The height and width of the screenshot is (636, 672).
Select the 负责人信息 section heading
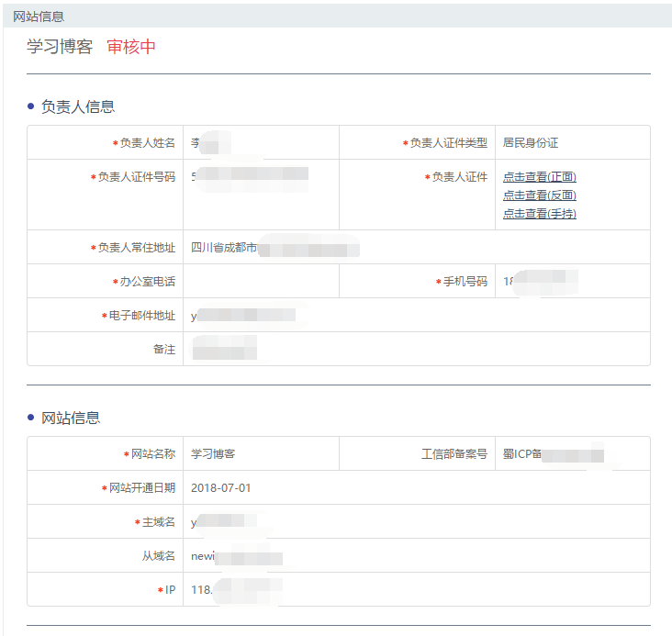77,106
